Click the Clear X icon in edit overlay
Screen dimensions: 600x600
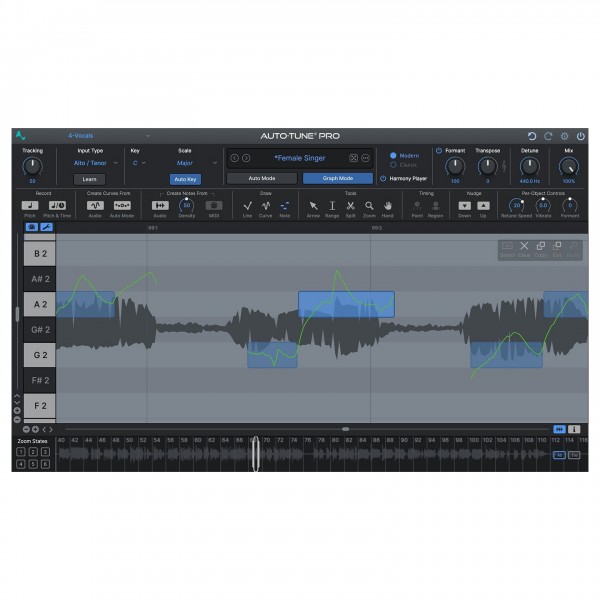pos(524,246)
